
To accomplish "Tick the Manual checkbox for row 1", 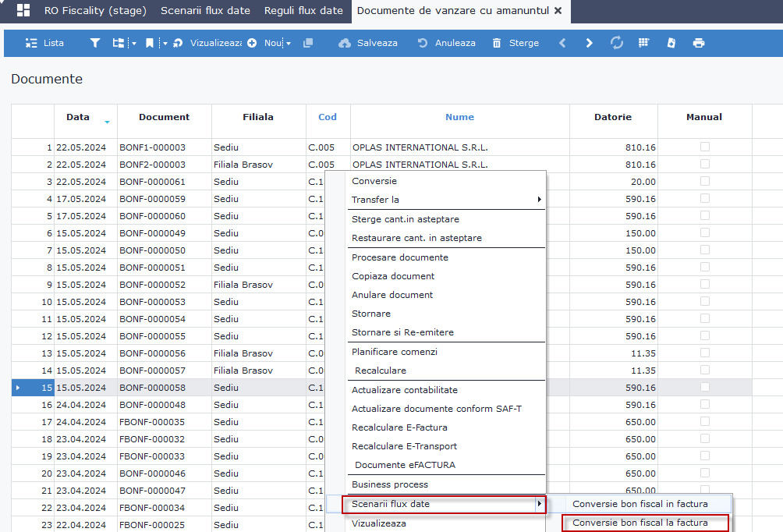I will click(x=705, y=147).
